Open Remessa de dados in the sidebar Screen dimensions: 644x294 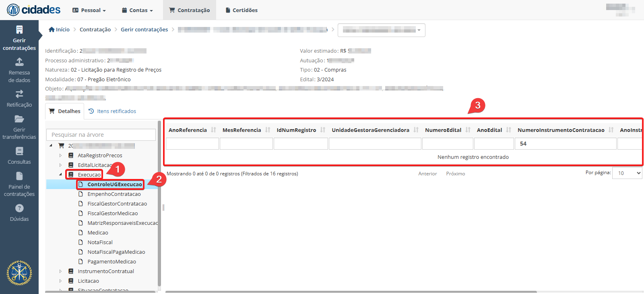(19, 70)
